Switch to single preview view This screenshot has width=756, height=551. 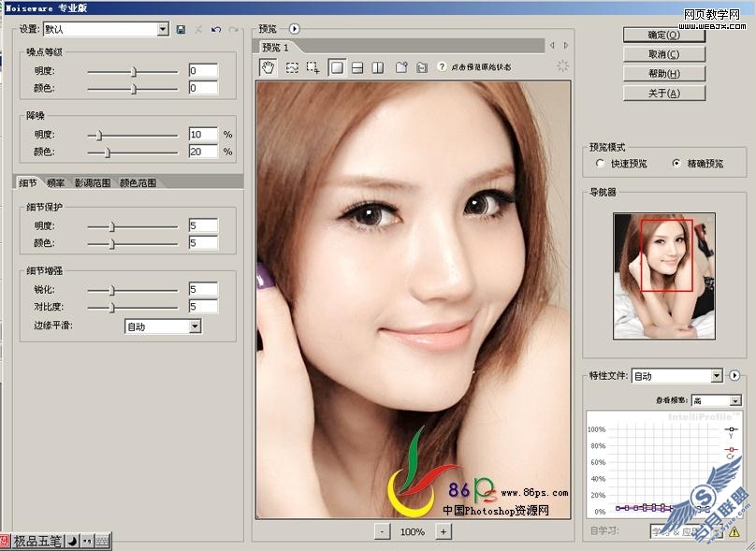(x=337, y=67)
